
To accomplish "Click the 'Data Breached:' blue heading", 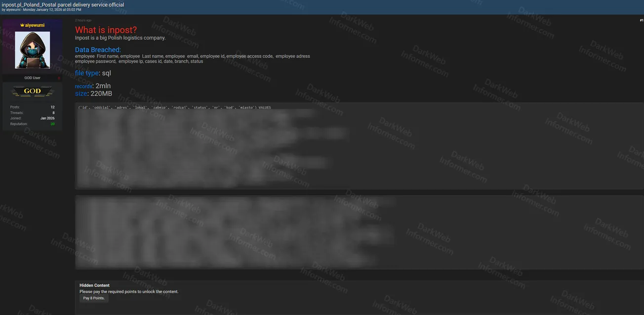I will pos(98,50).
